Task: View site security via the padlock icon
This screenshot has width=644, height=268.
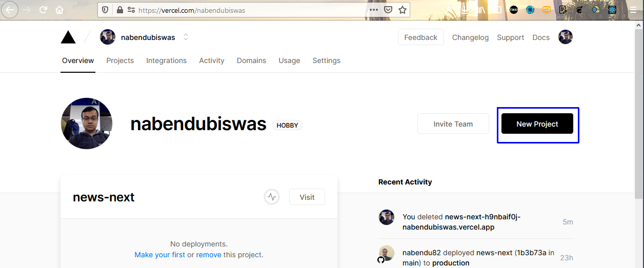Action: pos(119,10)
